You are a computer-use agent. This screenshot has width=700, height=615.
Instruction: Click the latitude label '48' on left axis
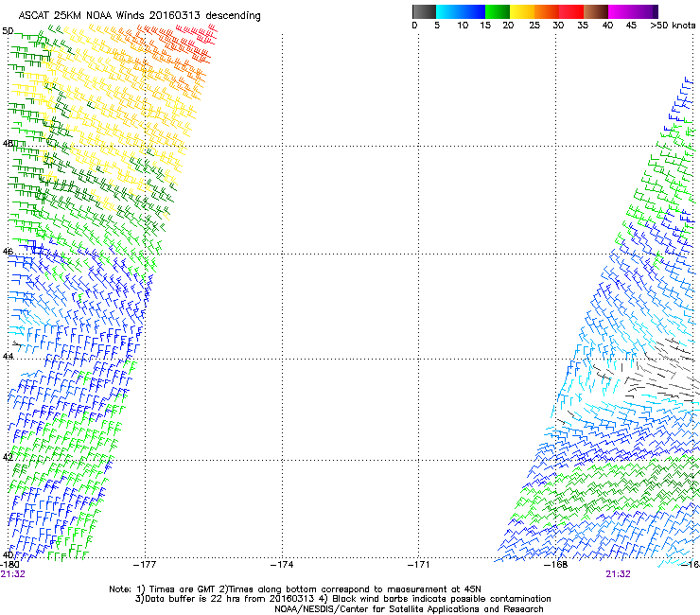coord(8,144)
